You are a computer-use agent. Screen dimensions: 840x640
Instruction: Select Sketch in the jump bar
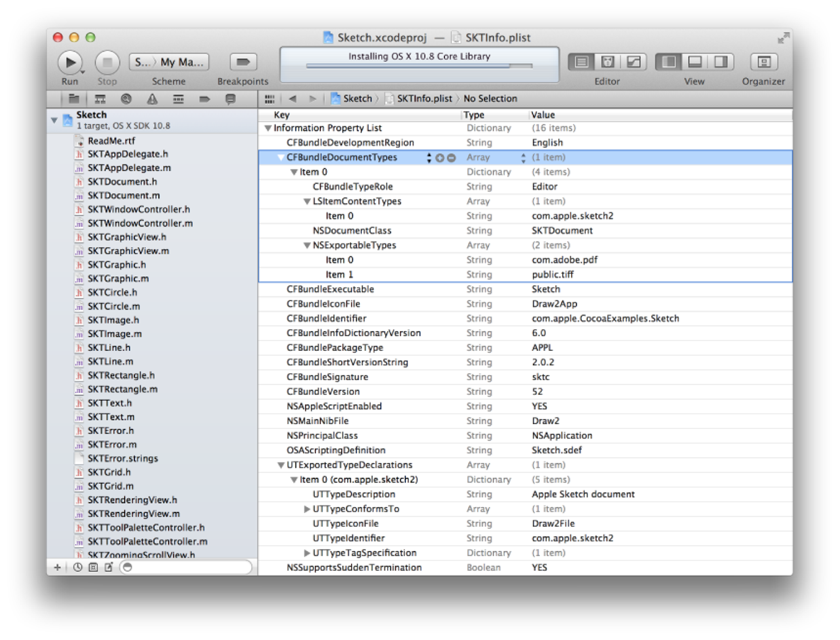pyautogui.click(x=357, y=98)
